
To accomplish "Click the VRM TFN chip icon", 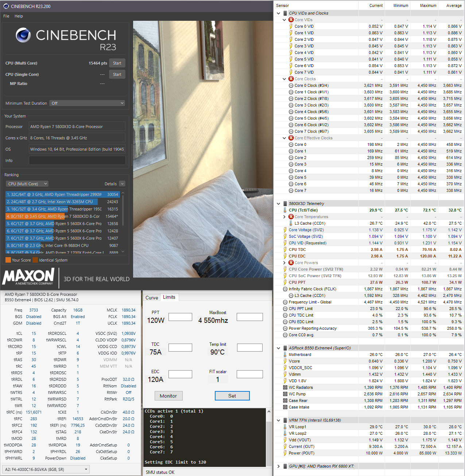I will 285,420.
